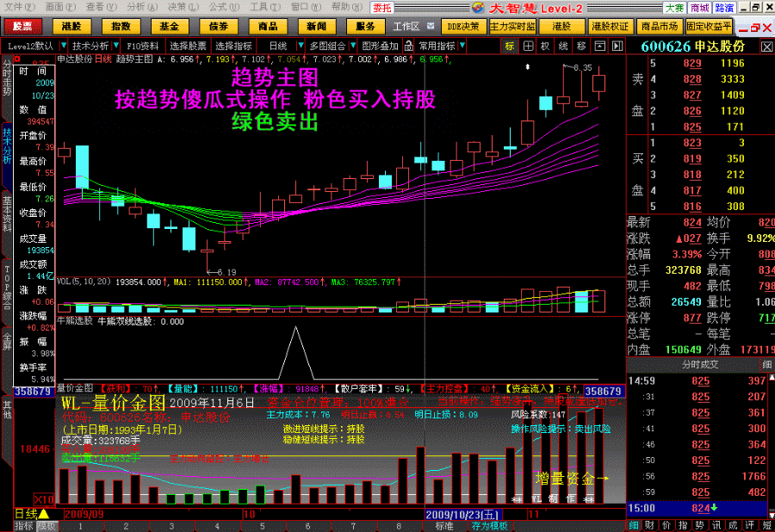Open the 公式 menu
Image resolution: width=775 pixels, height=532 pixels.
[x=223, y=7]
